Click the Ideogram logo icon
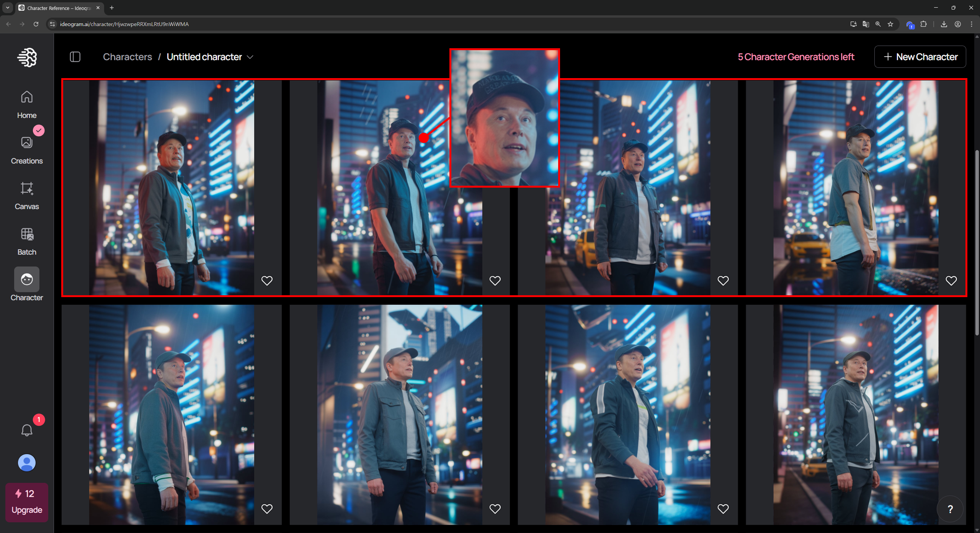 tap(27, 57)
